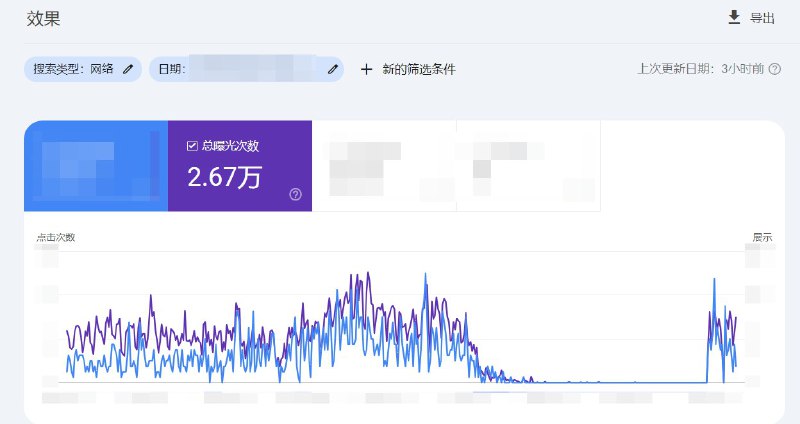
Task: Click 新的筛选条件 to add a filter
Action: pos(419,69)
